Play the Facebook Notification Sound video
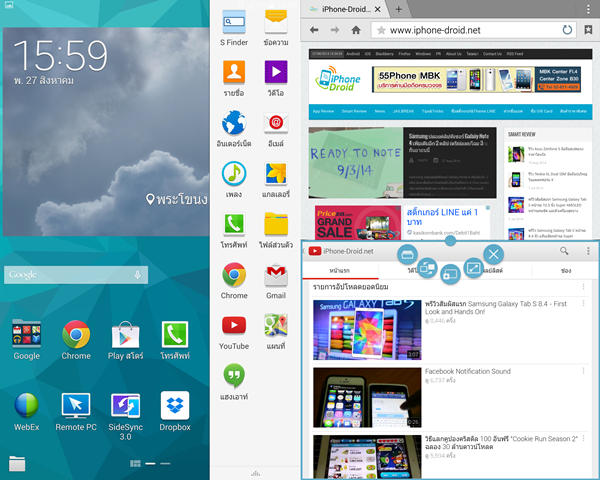The height and width of the screenshot is (480, 600). click(367, 397)
